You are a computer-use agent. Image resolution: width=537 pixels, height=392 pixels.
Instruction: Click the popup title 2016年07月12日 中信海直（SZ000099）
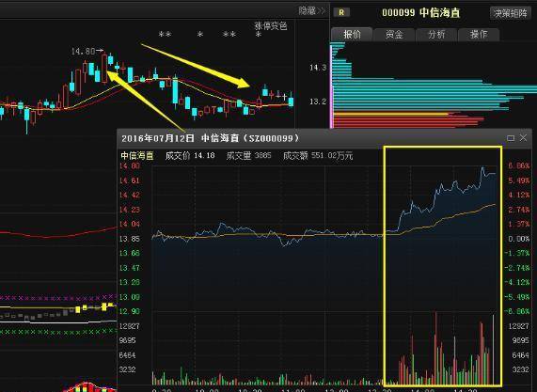pos(211,138)
